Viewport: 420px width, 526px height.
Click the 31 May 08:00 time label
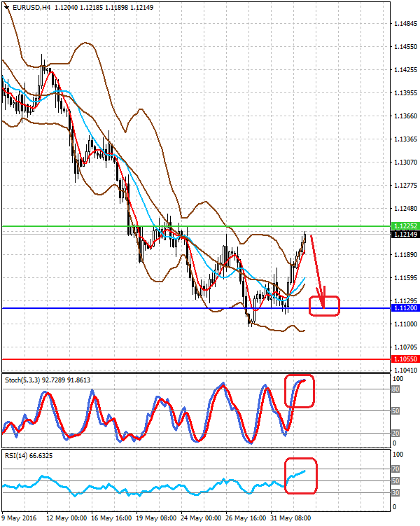290,518
